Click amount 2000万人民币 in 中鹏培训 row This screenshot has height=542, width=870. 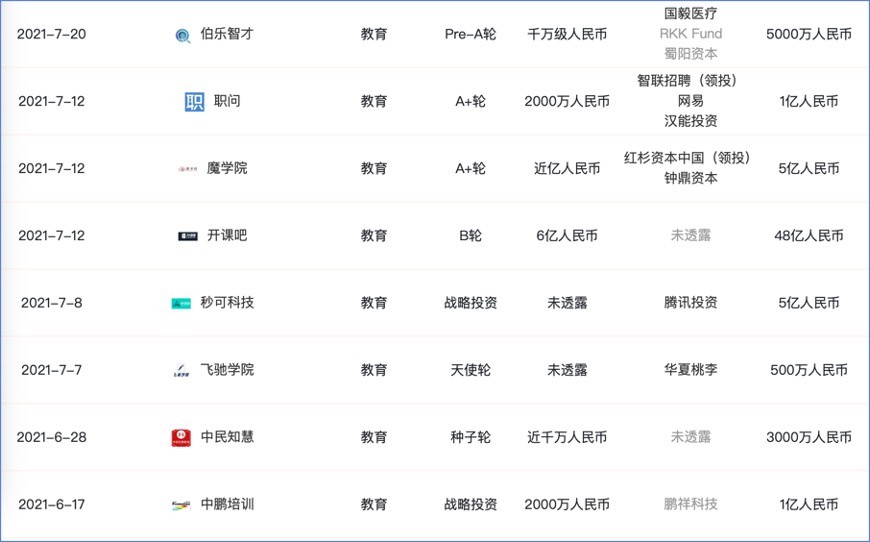(567, 504)
